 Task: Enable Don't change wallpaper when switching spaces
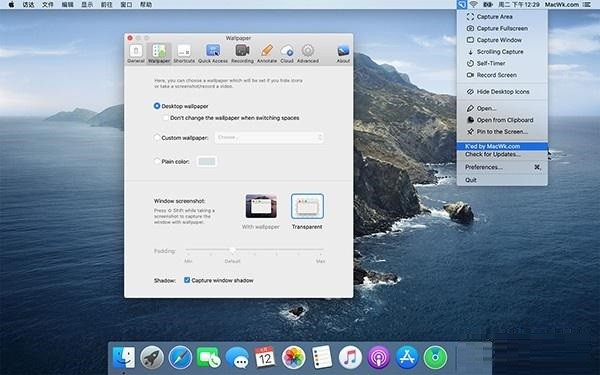point(165,118)
